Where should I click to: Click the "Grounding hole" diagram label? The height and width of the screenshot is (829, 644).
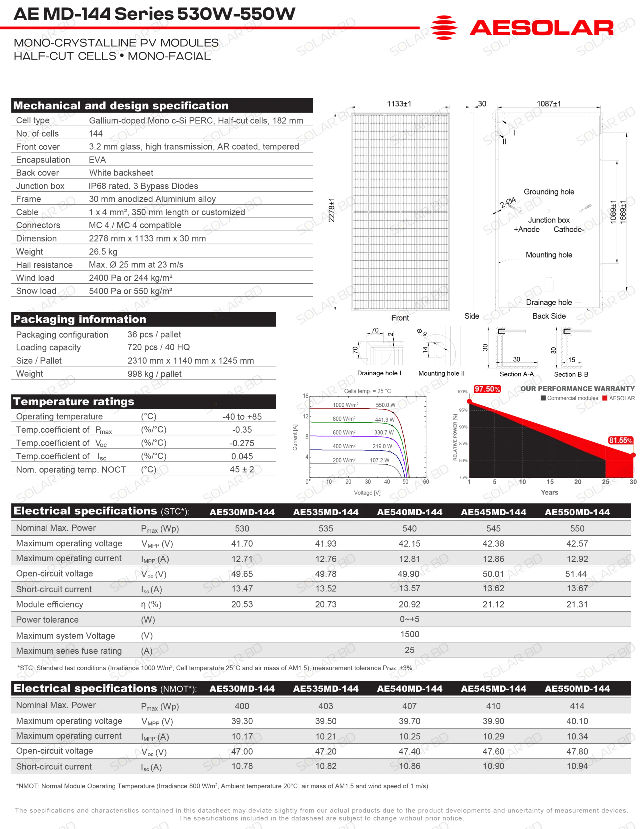(x=549, y=192)
